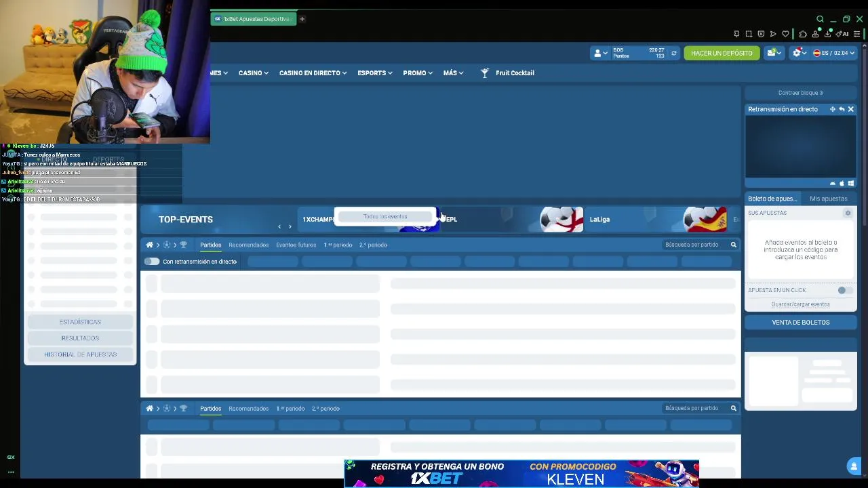
Task: Click search magnifier in second Búsqueda por partido
Action: click(733, 408)
